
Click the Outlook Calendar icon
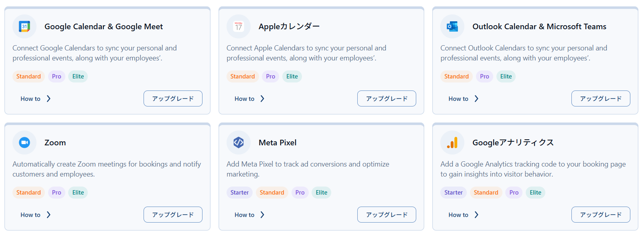pyautogui.click(x=452, y=26)
